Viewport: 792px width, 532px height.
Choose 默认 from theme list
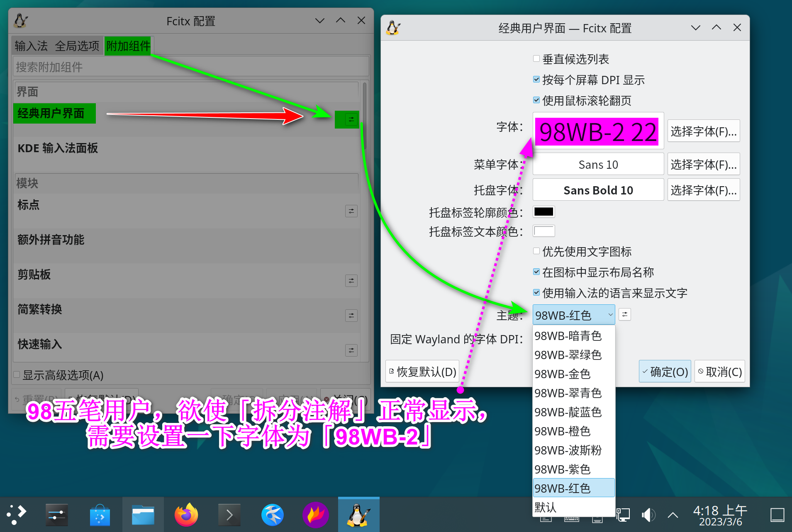(574, 507)
